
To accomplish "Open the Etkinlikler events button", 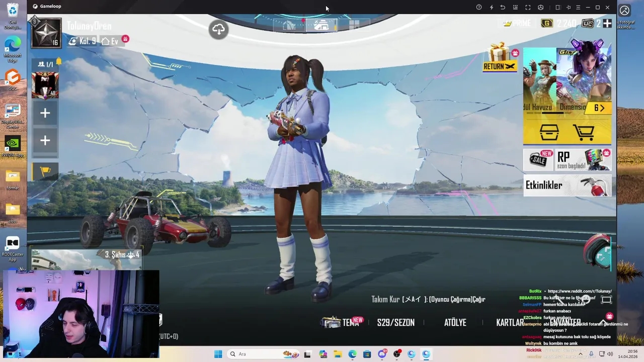I will [x=568, y=186].
